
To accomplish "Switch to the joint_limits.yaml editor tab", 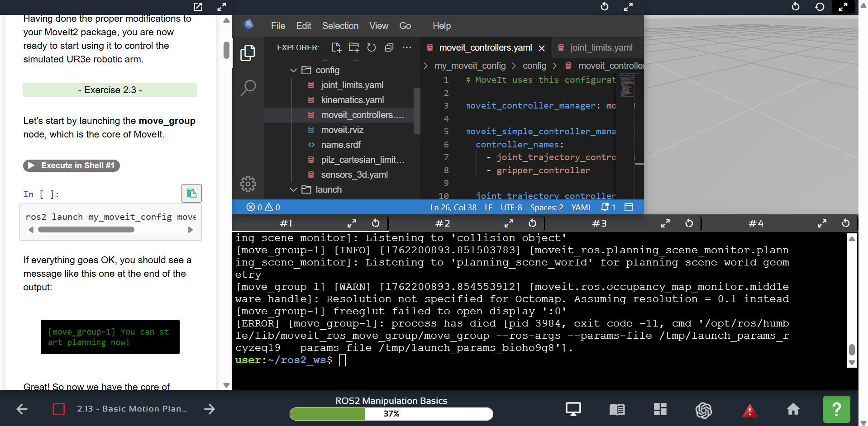I will [601, 47].
